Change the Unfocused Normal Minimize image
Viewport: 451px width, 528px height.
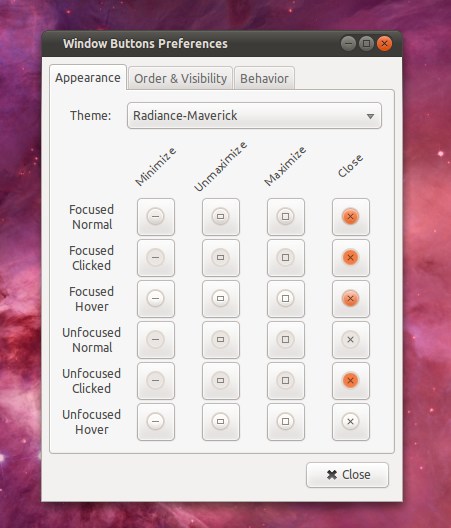(x=156, y=340)
